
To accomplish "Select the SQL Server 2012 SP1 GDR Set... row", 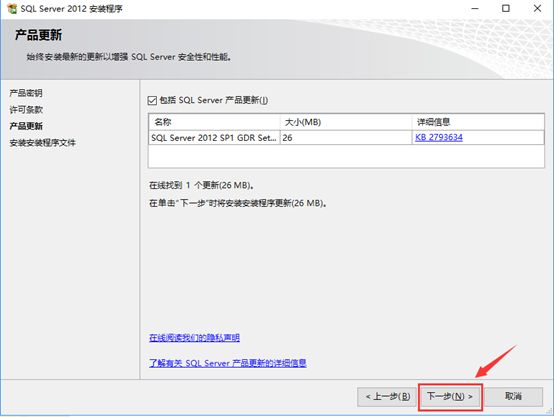I will point(346,137).
